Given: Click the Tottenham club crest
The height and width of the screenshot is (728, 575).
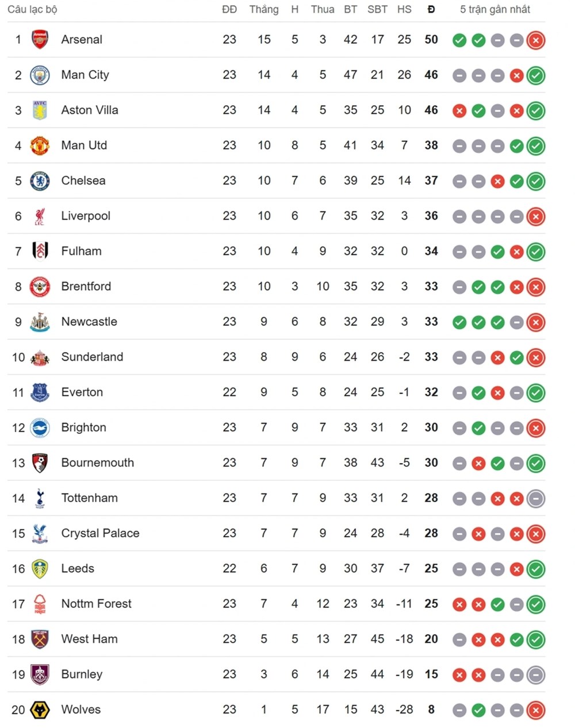Looking at the screenshot, I should (x=40, y=498).
